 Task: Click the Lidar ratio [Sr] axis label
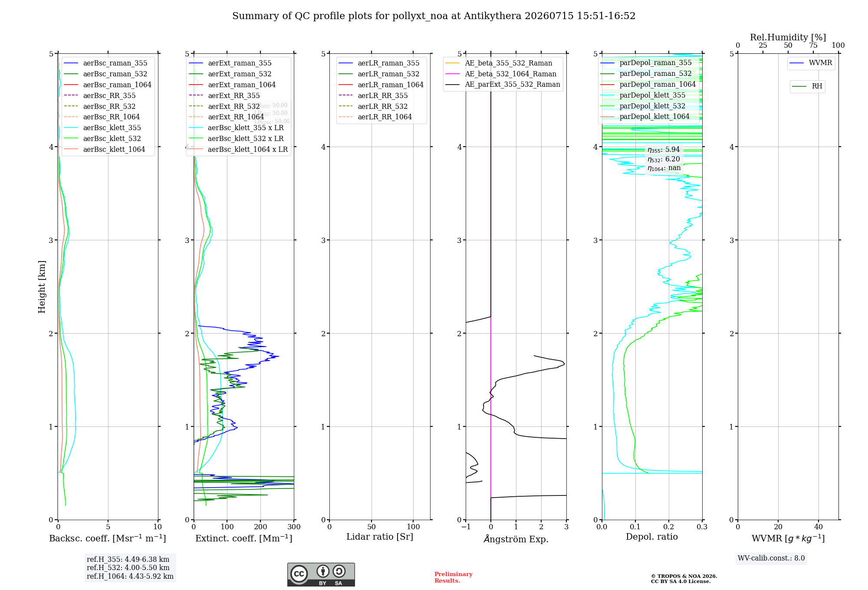(x=380, y=537)
